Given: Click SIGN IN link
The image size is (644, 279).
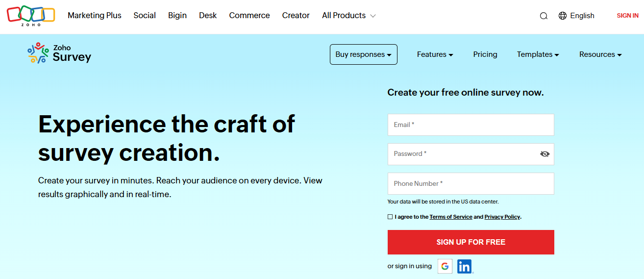Looking at the screenshot, I should 627,16.
